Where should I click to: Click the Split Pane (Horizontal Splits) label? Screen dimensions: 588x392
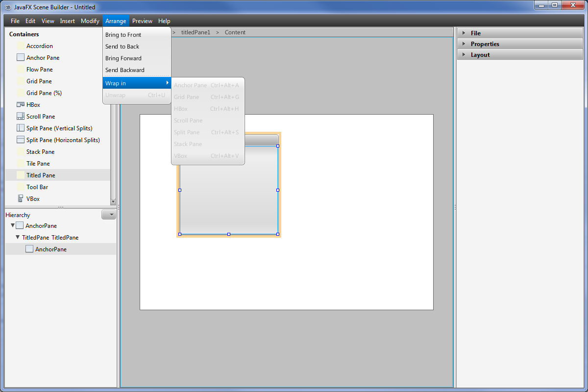point(63,140)
